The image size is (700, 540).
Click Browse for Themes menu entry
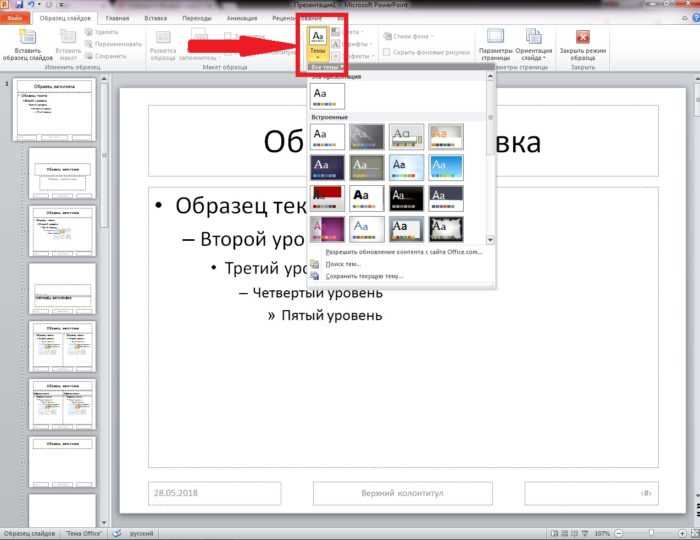coord(343,264)
